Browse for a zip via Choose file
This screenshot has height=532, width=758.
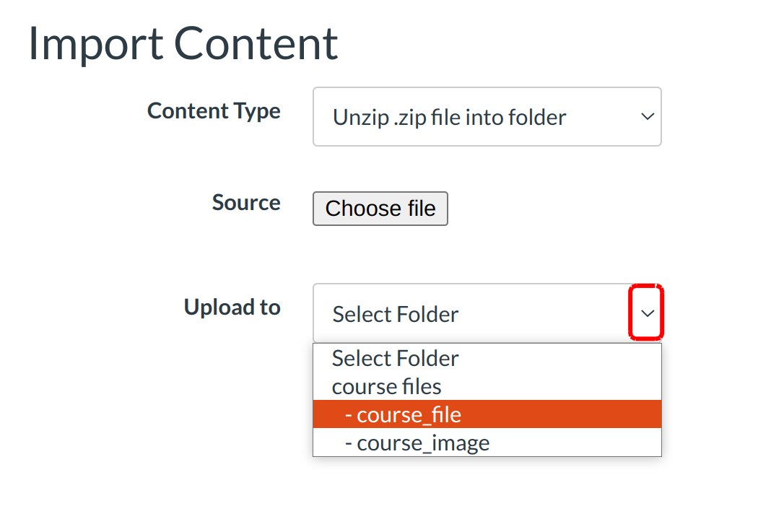point(380,209)
